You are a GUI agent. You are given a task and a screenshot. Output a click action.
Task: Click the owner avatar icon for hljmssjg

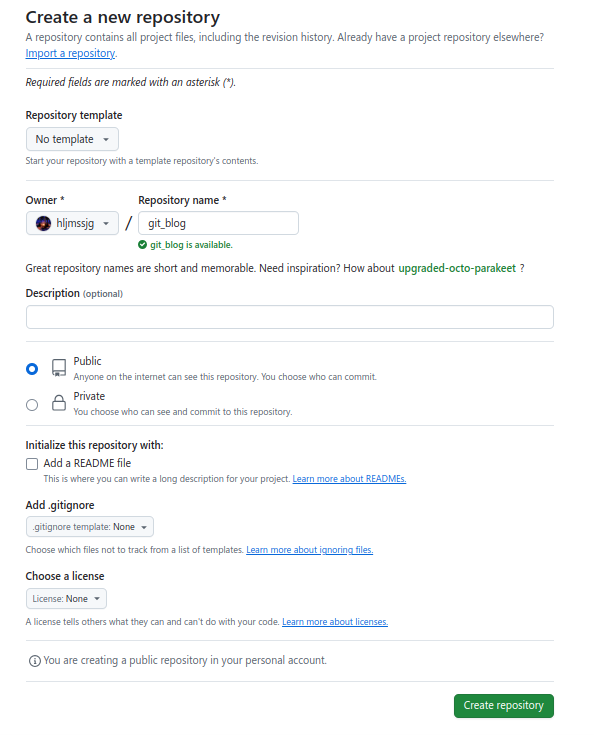coord(43,224)
